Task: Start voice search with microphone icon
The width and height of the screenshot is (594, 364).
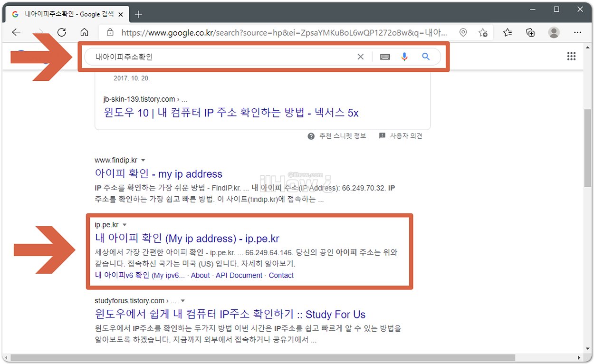Action: pos(404,57)
